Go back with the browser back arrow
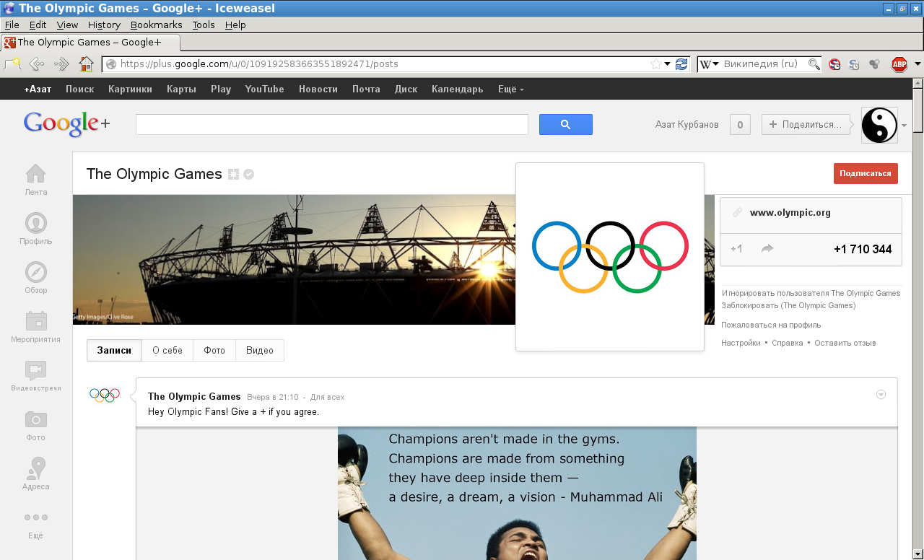This screenshot has height=560, width=924. pos(37,64)
